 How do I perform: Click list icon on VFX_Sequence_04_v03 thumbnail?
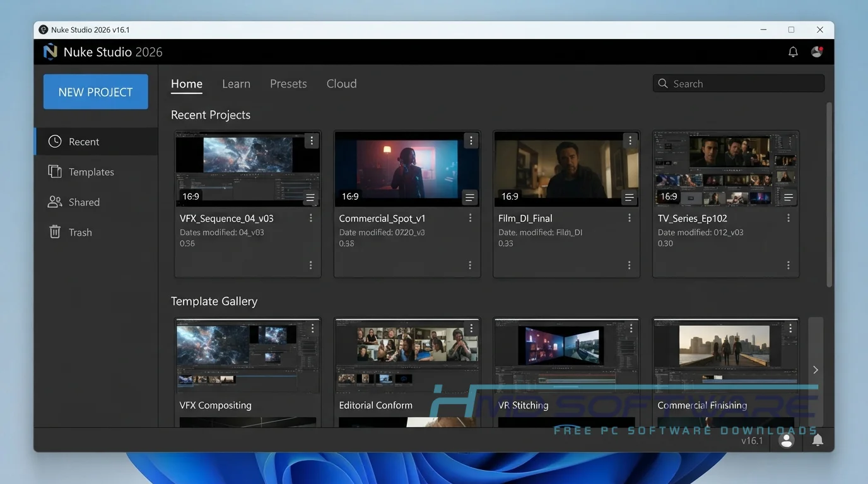[310, 198]
